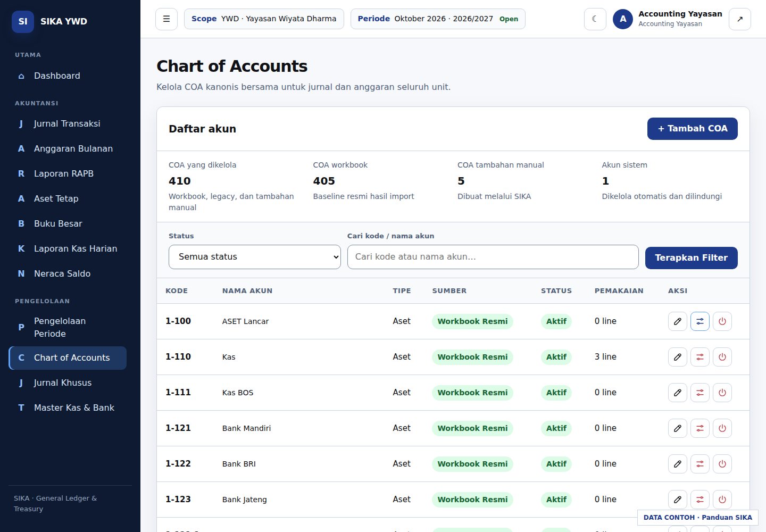The height and width of the screenshot is (532, 766).
Task: Go to Dashboard in sidebar
Action: point(68,76)
